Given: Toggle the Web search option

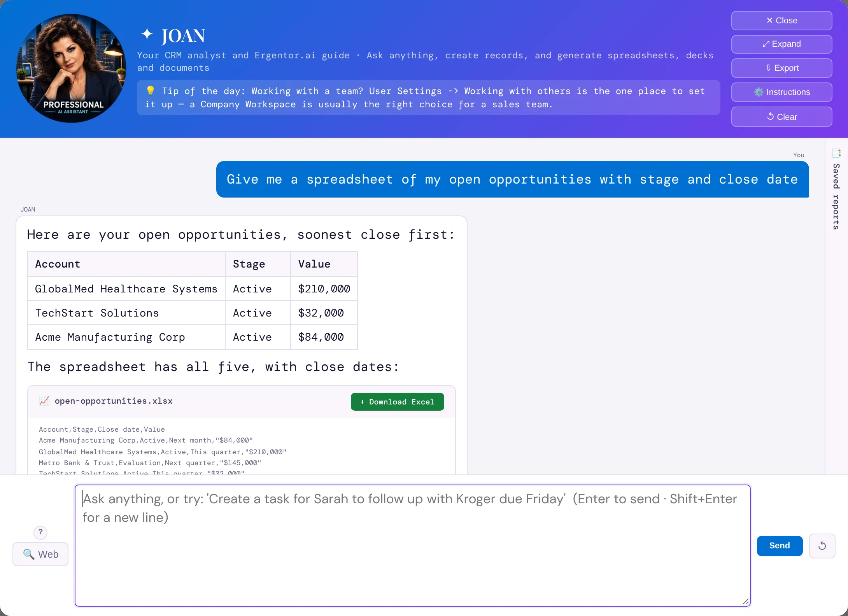Looking at the screenshot, I should (40, 554).
